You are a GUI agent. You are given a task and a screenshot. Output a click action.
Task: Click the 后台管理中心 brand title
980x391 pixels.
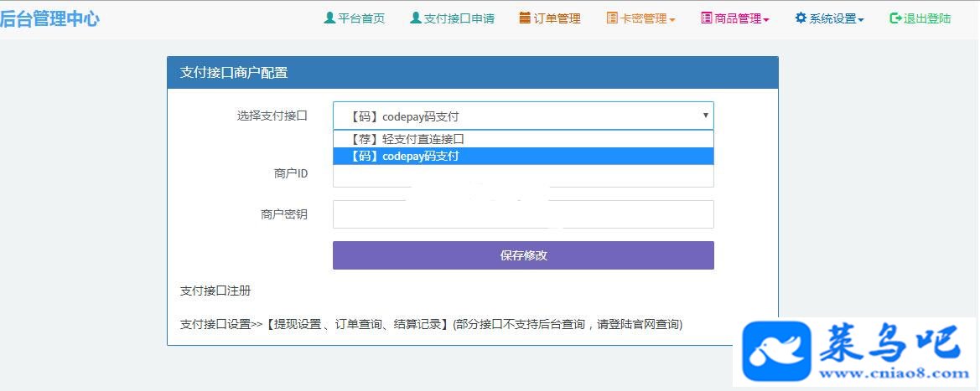(49, 18)
